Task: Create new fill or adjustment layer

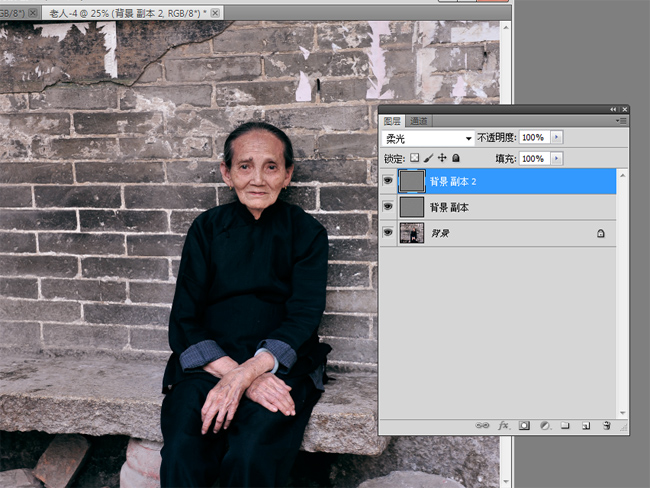Action: [x=545, y=425]
